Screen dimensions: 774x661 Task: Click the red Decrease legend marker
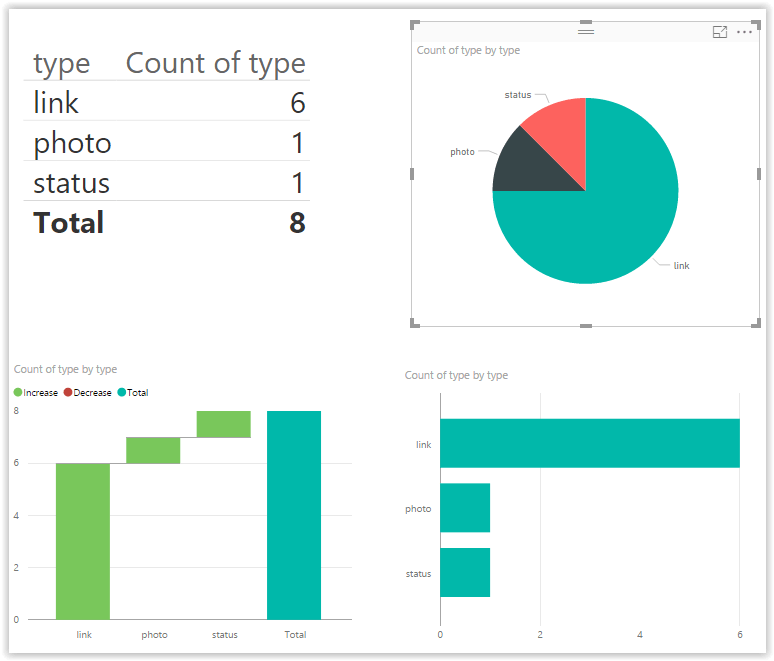pyautogui.click(x=68, y=393)
